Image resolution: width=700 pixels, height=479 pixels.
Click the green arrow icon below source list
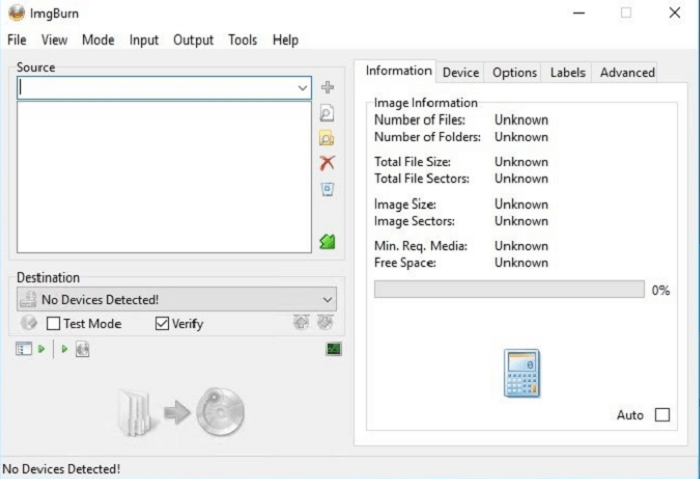click(x=326, y=241)
